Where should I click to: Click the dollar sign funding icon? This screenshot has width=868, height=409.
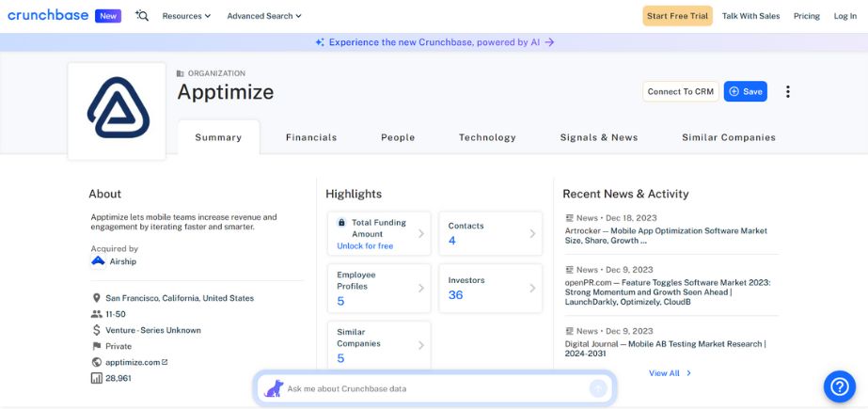[96, 330]
